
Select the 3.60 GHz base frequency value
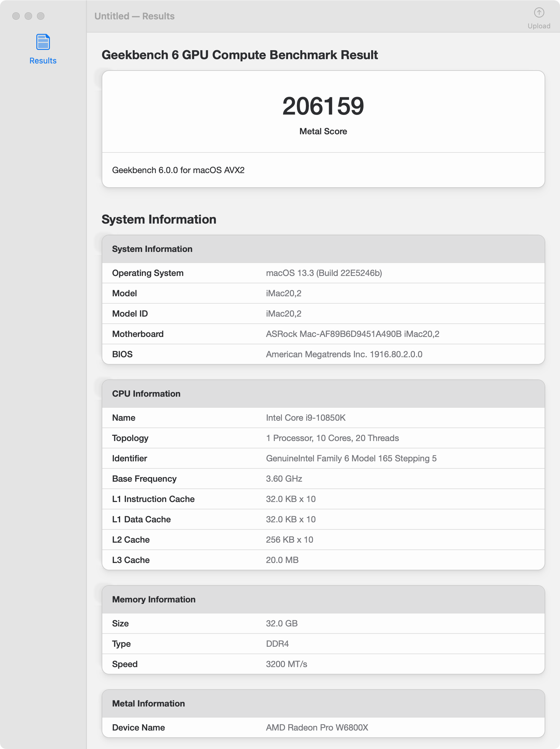pyautogui.click(x=284, y=479)
